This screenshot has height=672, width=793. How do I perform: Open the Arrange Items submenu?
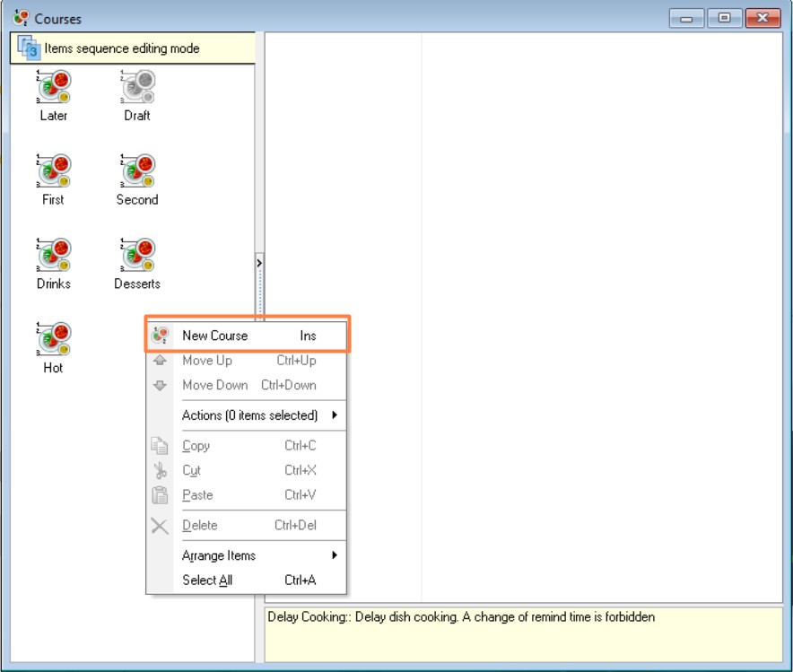248,555
